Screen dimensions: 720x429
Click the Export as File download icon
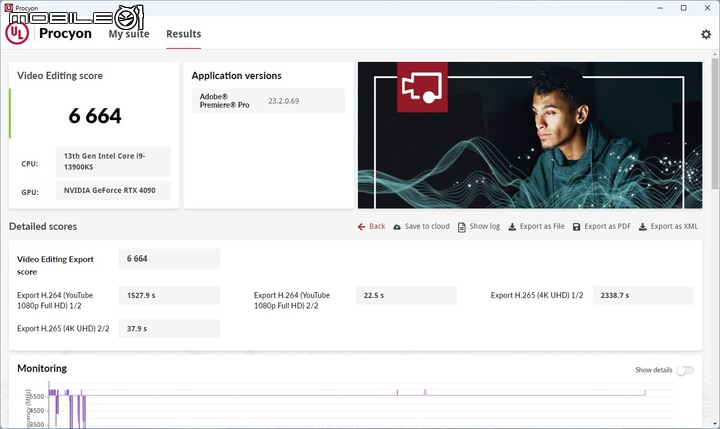point(512,227)
